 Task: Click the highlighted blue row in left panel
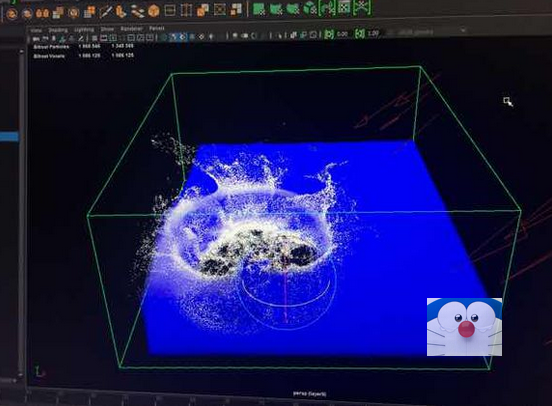[9, 137]
